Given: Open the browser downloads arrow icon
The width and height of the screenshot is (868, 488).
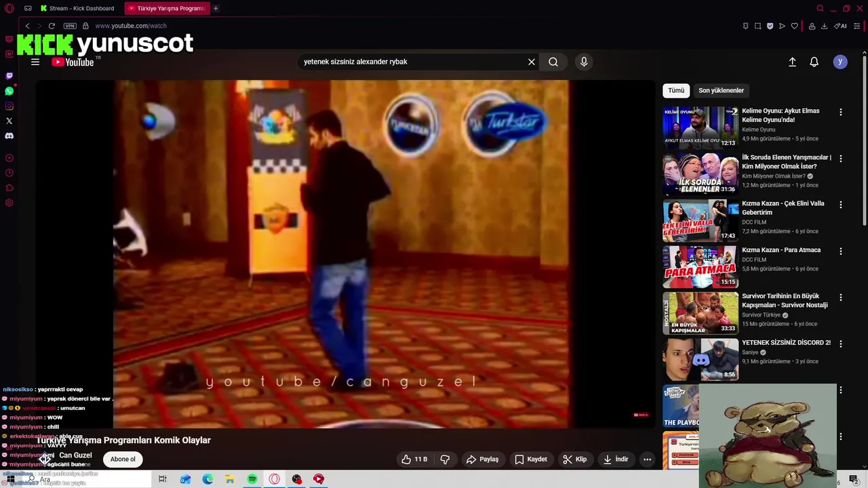Looking at the screenshot, I should pos(824,26).
